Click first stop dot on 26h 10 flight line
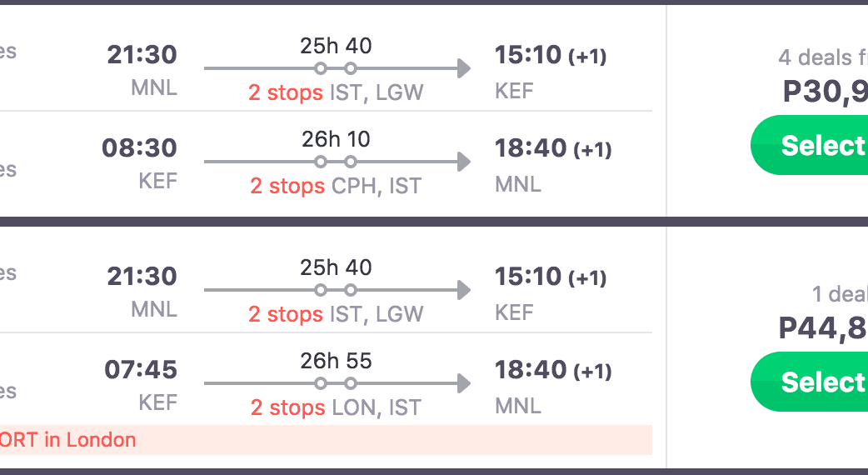The image size is (868, 475). [321, 162]
